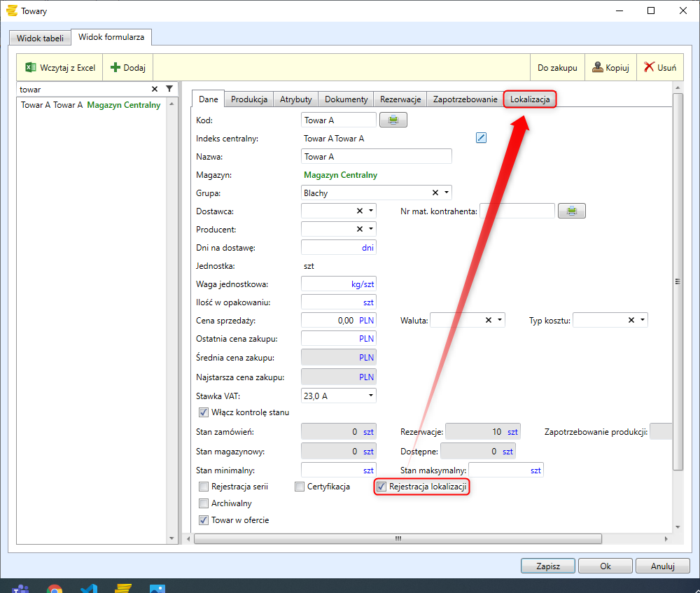The width and height of the screenshot is (700, 593).
Task: Click into the Nazwa input field
Action: 376,157
